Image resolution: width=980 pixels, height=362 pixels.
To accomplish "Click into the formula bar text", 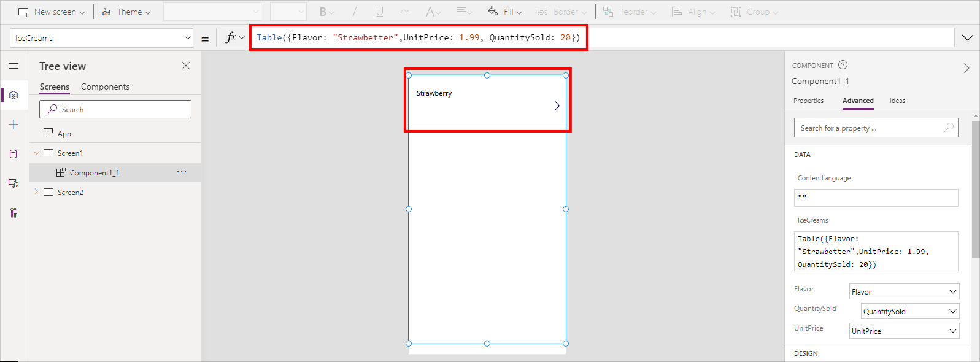I will 419,37.
